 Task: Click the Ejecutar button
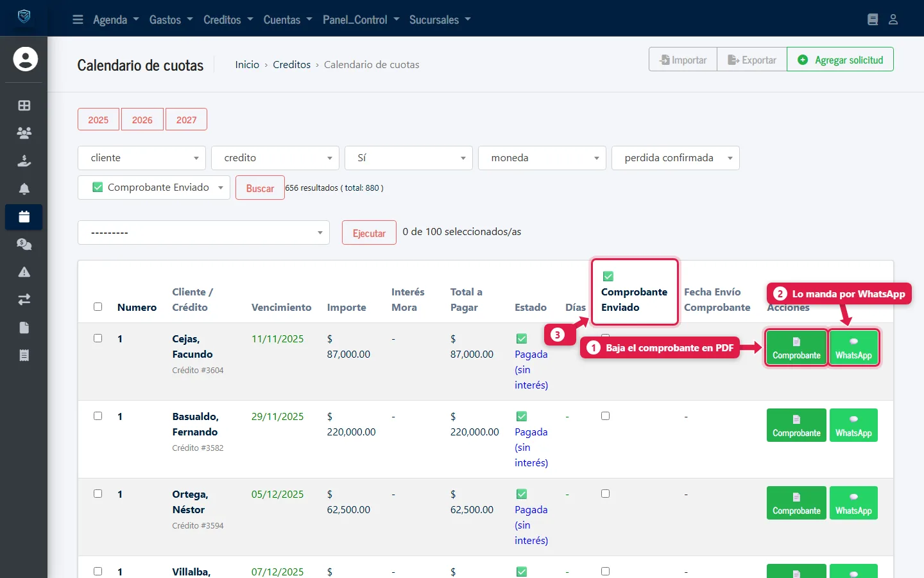click(369, 233)
